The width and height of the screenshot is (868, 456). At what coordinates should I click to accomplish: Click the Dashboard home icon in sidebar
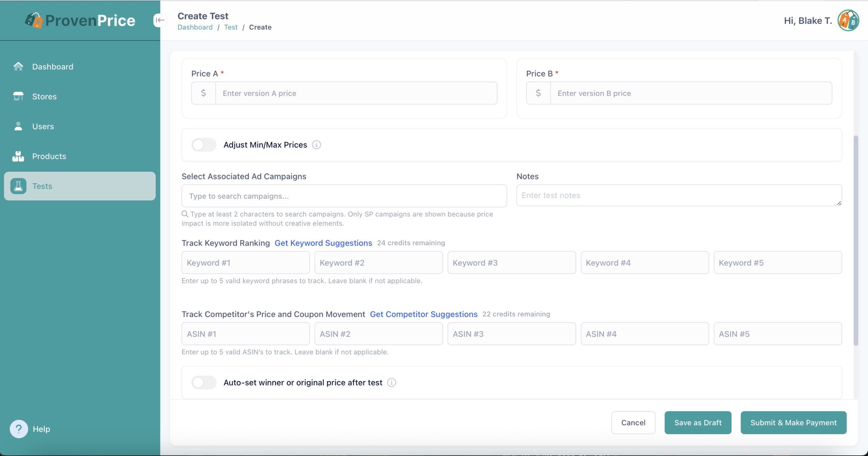(x=18, y=66)
